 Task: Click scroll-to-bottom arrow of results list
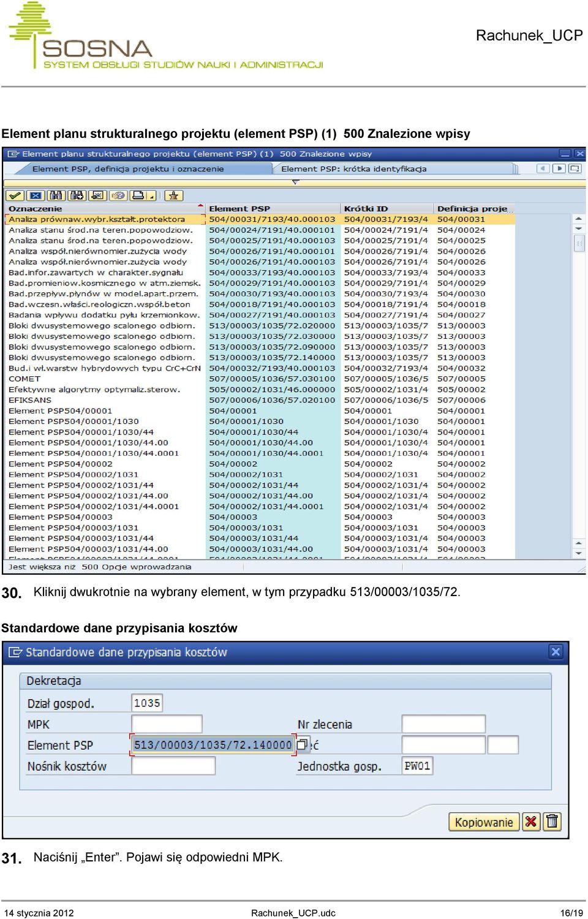point(579,553)
